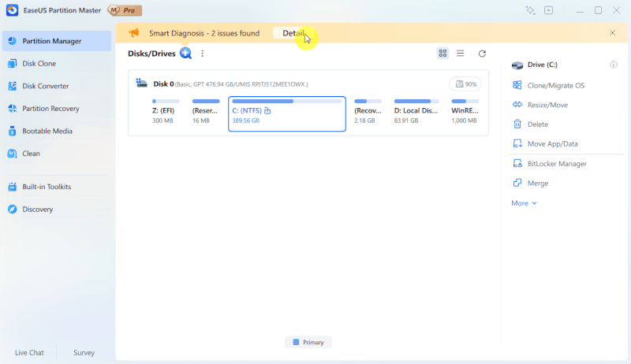
Task: Open the three-dot options menu beside Disks/Drives
Action: coord(203,54)
